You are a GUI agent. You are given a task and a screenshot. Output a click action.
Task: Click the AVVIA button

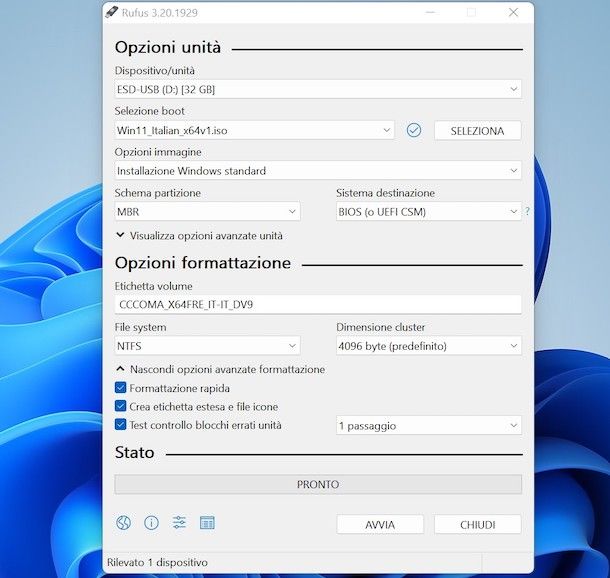380,524
